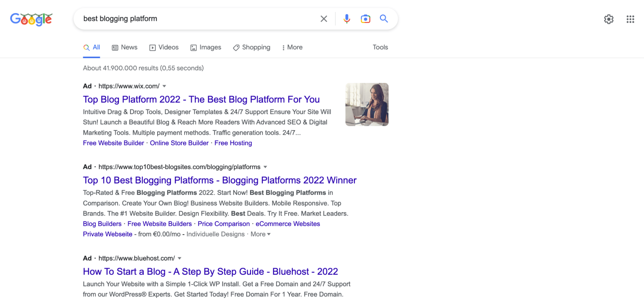Click Online Store Builder sitelink
Image resolution: width=644 pixels, height=303 pixels.
179,143
